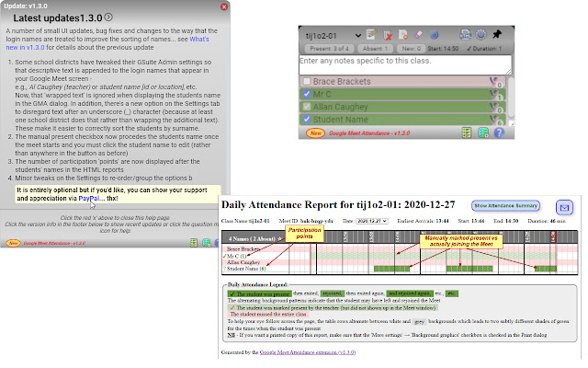Viewport: 588px width, 368px height.
Task: Click the checklist icon in update dialog footer
Action: pyautogui.click(x=194, y=243)
